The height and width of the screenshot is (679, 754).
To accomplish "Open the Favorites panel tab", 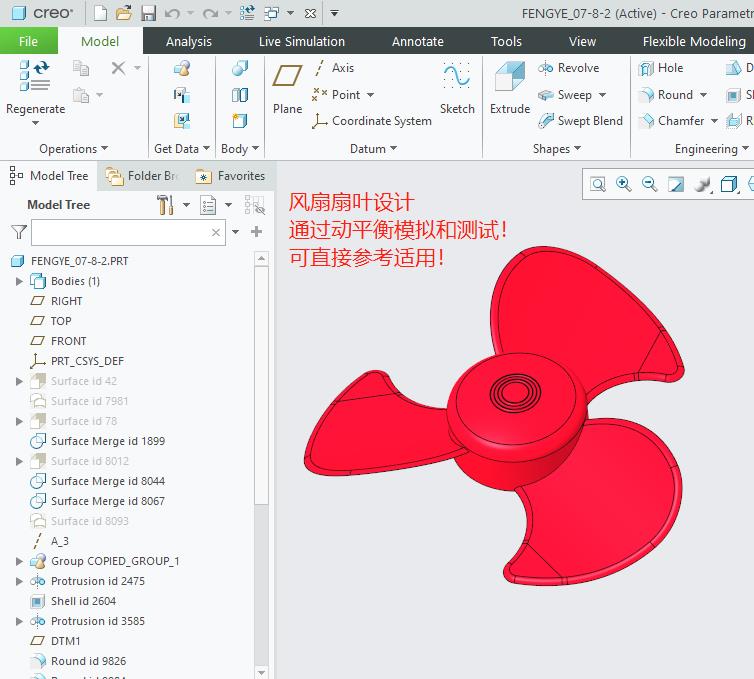I will click(x=231, y=176).
